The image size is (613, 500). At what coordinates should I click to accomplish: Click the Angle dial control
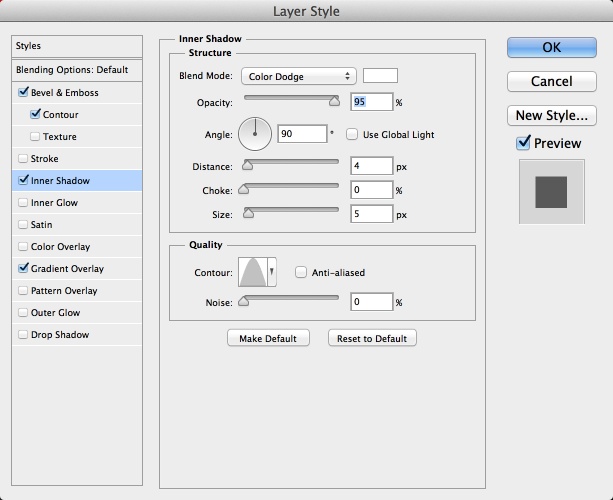coord(255,134)
